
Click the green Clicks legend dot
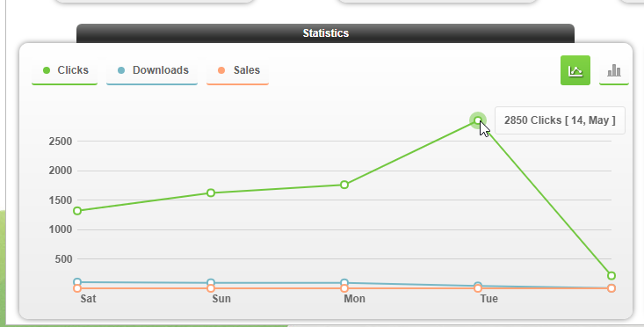(47, 70)
